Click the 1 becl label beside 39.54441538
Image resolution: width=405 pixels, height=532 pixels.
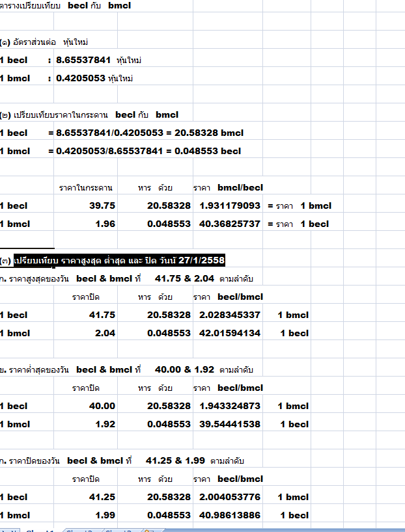294,425
